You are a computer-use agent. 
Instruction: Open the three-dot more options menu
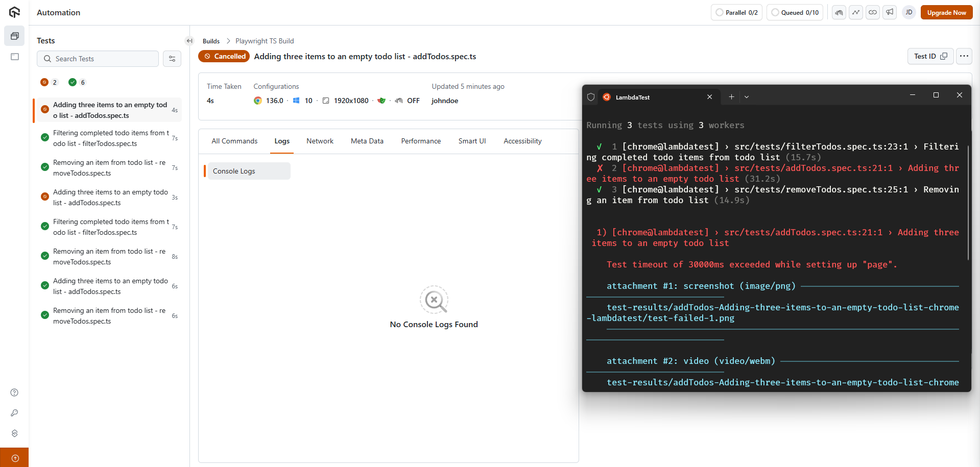coord(964,56)
